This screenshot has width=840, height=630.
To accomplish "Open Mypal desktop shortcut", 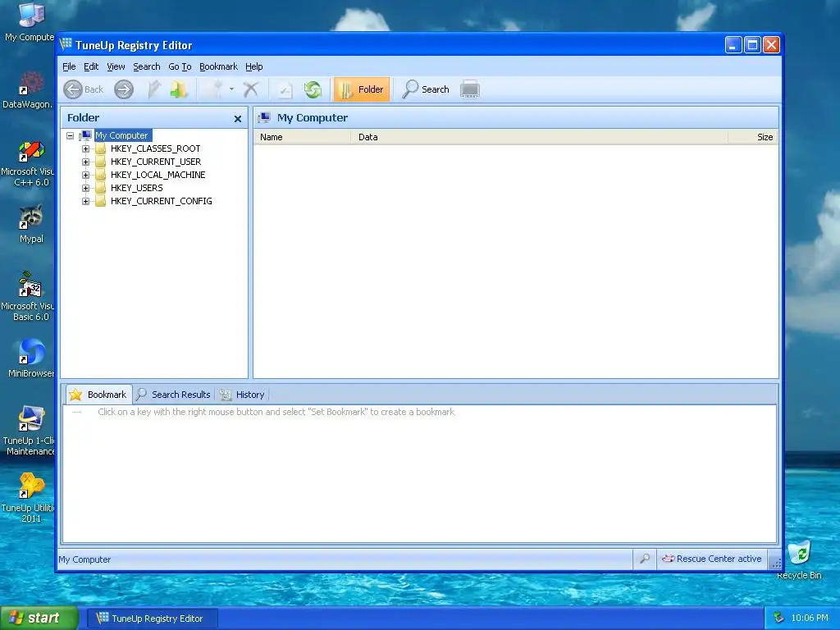I will (x=31, y=224).
